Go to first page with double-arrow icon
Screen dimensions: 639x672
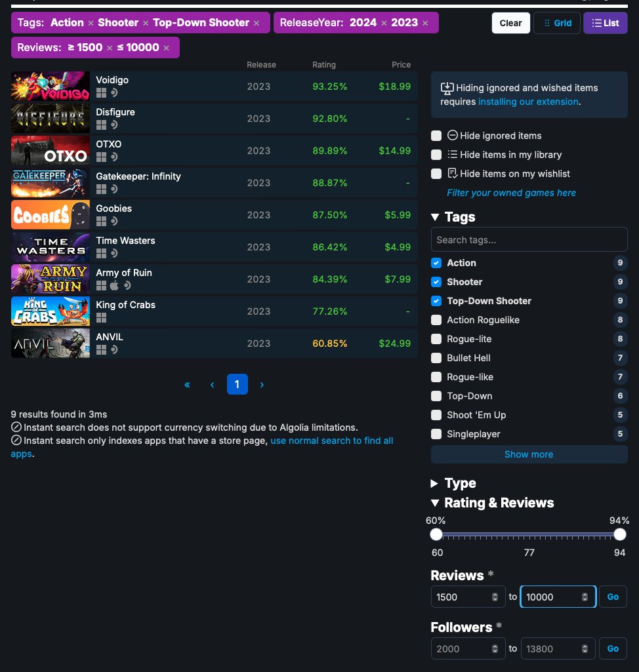(x=187, y=384)
